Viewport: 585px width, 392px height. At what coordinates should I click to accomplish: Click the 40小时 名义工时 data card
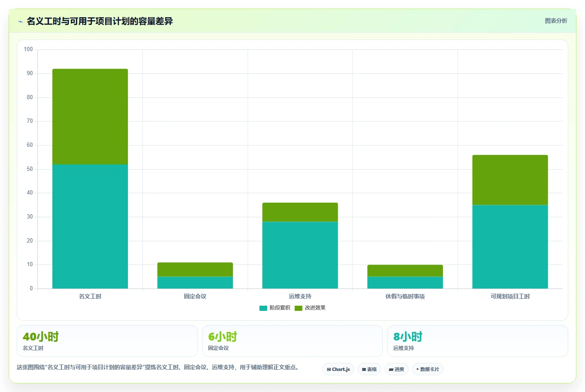[107, 341]
